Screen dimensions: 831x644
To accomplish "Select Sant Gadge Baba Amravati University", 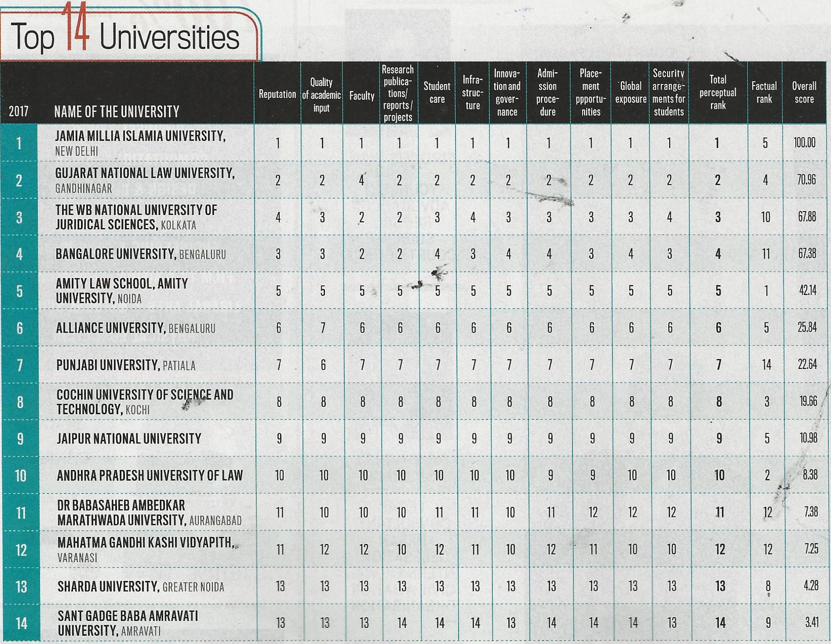I will (128, 623).
